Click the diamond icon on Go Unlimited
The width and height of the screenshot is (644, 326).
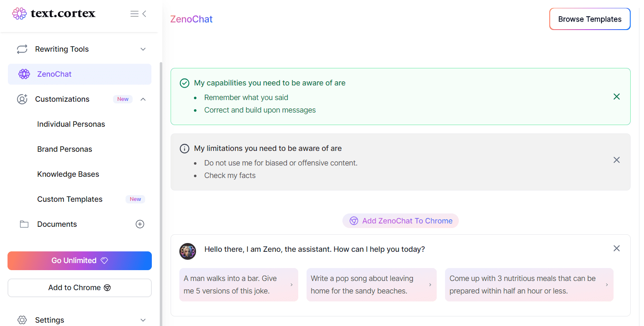104,260
